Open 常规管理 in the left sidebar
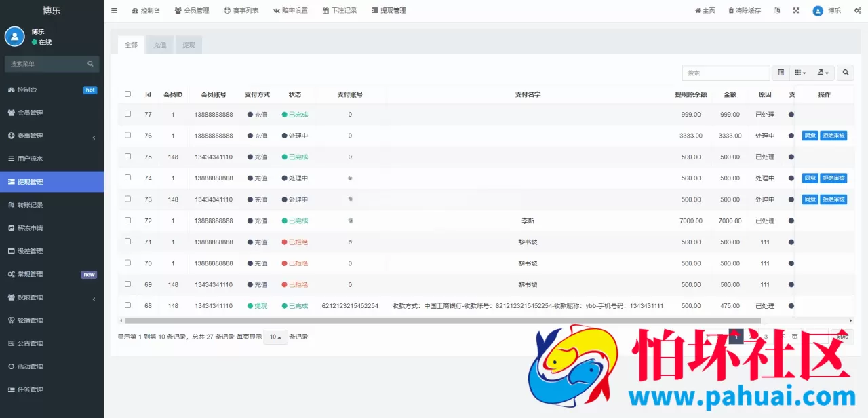The image size is (868, 418). click(52, 274)
